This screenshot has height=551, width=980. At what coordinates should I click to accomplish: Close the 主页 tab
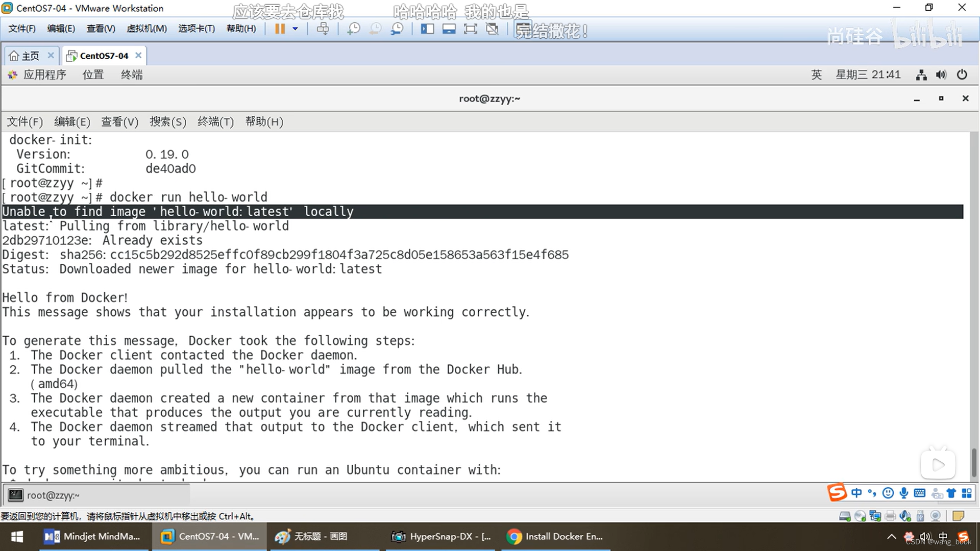coord(51,55)
